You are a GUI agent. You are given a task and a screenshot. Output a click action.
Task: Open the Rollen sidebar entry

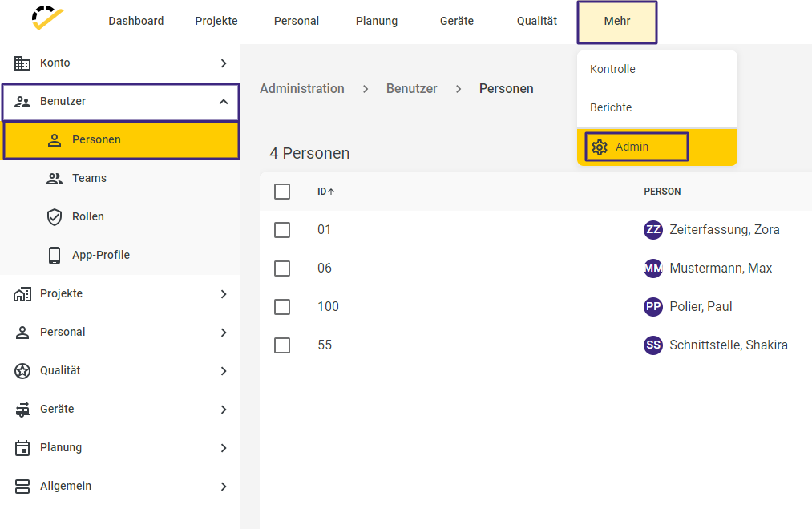pos(120,217)
